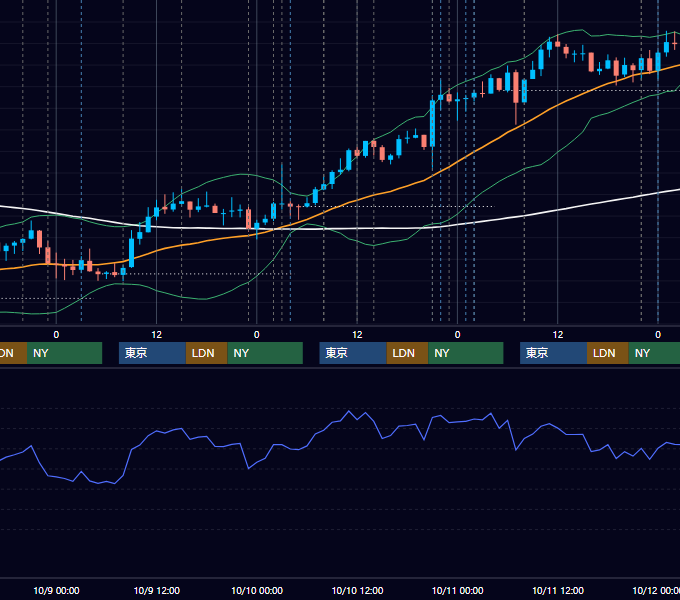Select the NY session block spanning 10/10 00:00

[265, 353]
